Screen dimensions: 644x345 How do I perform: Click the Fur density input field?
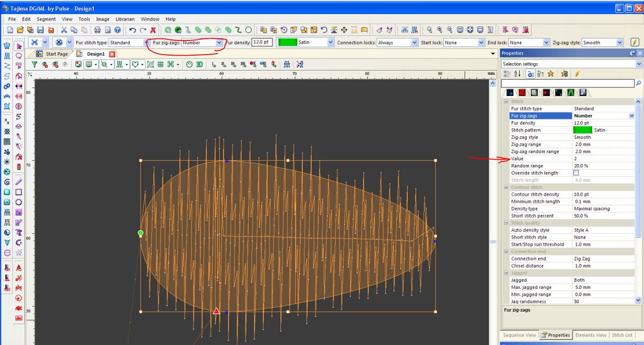[x=262, y=42]
